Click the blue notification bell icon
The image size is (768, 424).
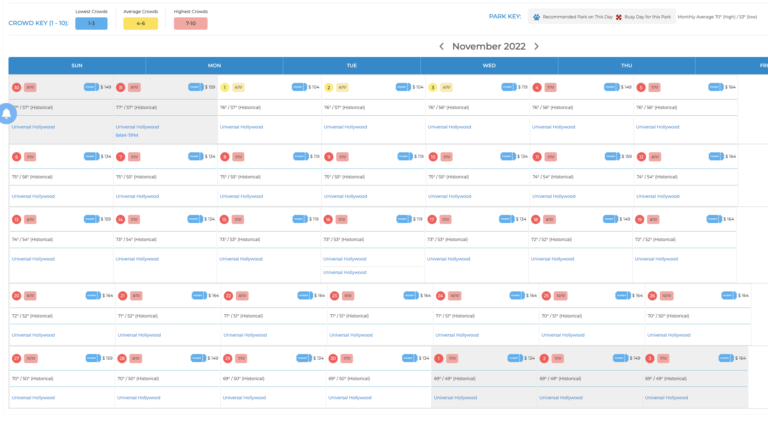point(6,114)
